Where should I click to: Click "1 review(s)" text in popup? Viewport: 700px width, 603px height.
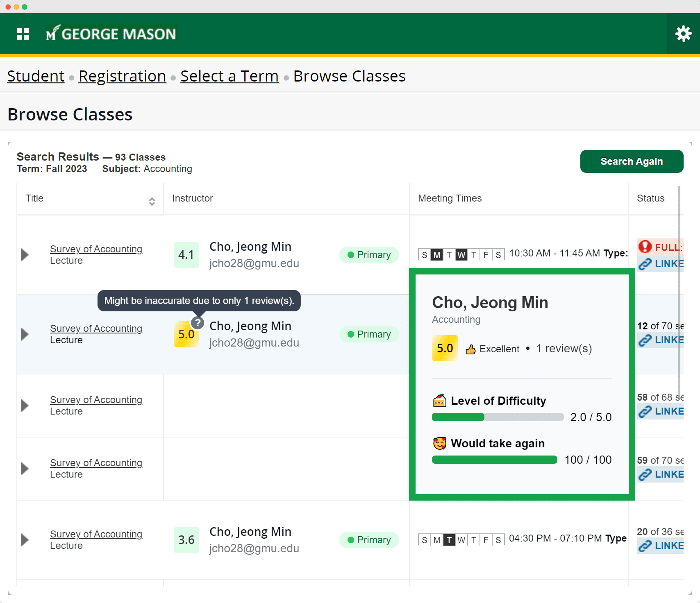coord(564,349)
